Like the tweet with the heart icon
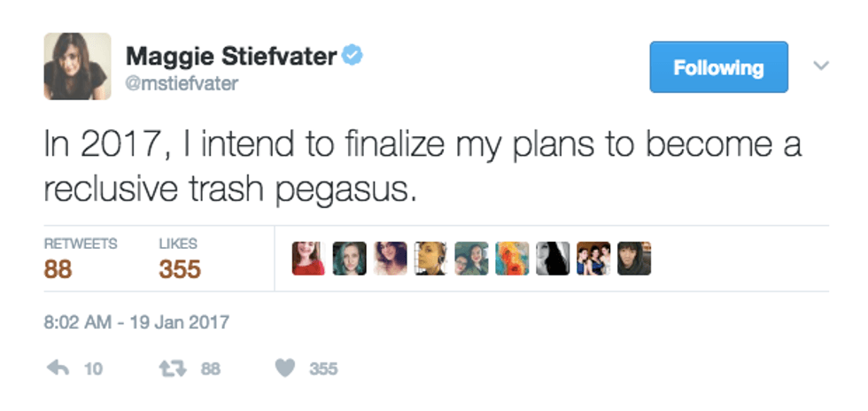Screen dimensions: 868x411 click(x=284, y=368)
